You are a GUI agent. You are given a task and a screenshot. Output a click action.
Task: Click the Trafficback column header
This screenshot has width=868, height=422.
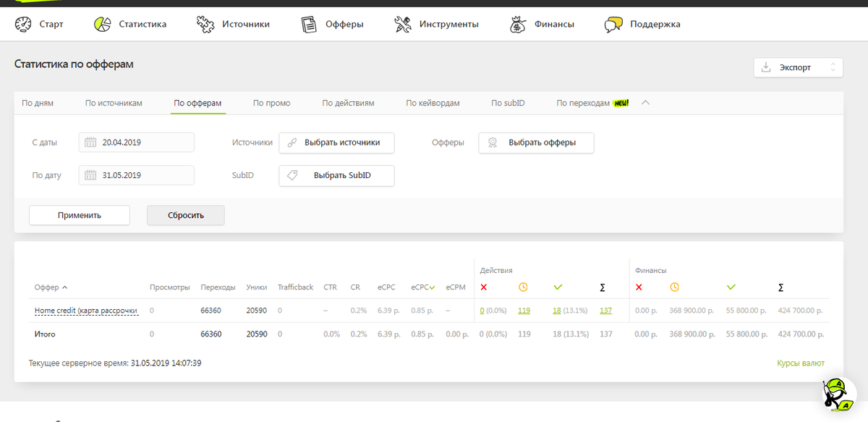click(x=295, y=287)
